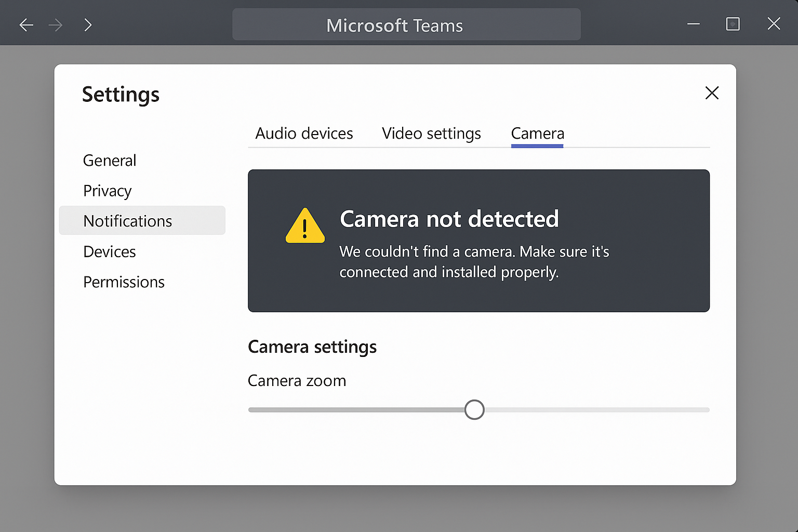This screenshot has width=798, height=532.
Task: Close the Microsoft Teams window
Action: click(774, 24)
